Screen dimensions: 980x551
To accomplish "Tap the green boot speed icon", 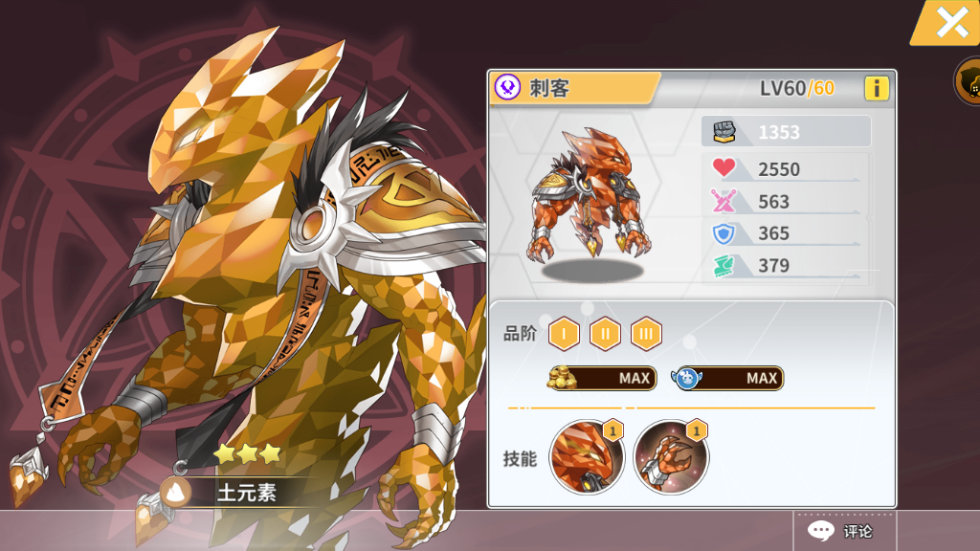I will [724, 266].
